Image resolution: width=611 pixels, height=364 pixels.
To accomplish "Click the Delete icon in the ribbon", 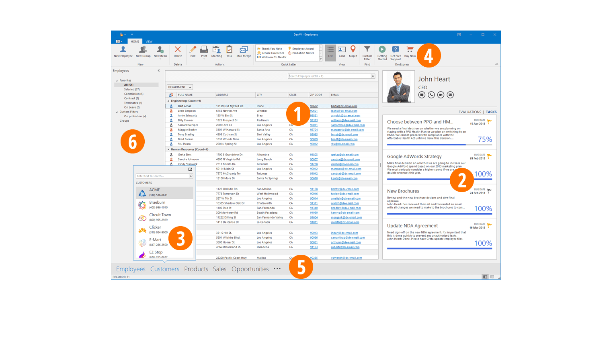I will pyautogui.click(x=178, y=50).
